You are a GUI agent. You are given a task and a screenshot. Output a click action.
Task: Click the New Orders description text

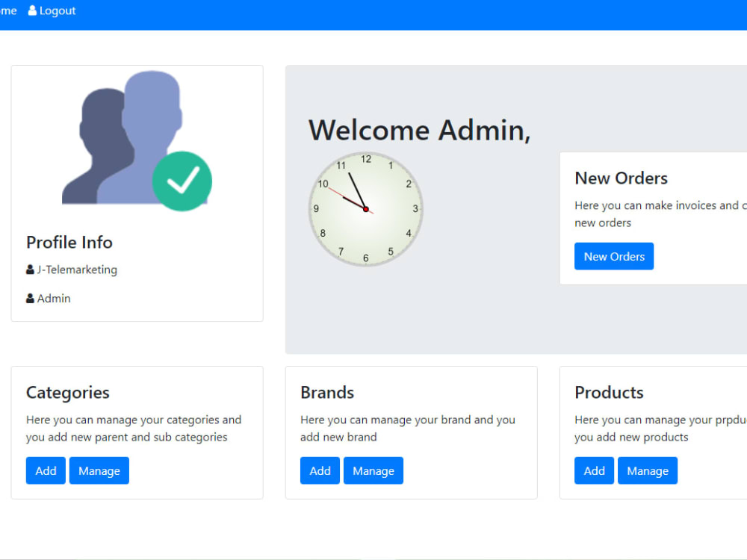click(x=660, y=214)
